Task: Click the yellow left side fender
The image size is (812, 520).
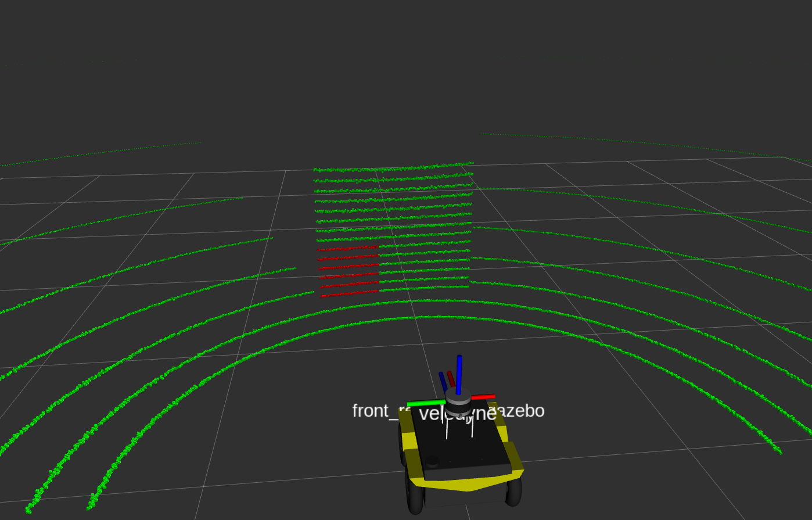Action: coord(410,443)
